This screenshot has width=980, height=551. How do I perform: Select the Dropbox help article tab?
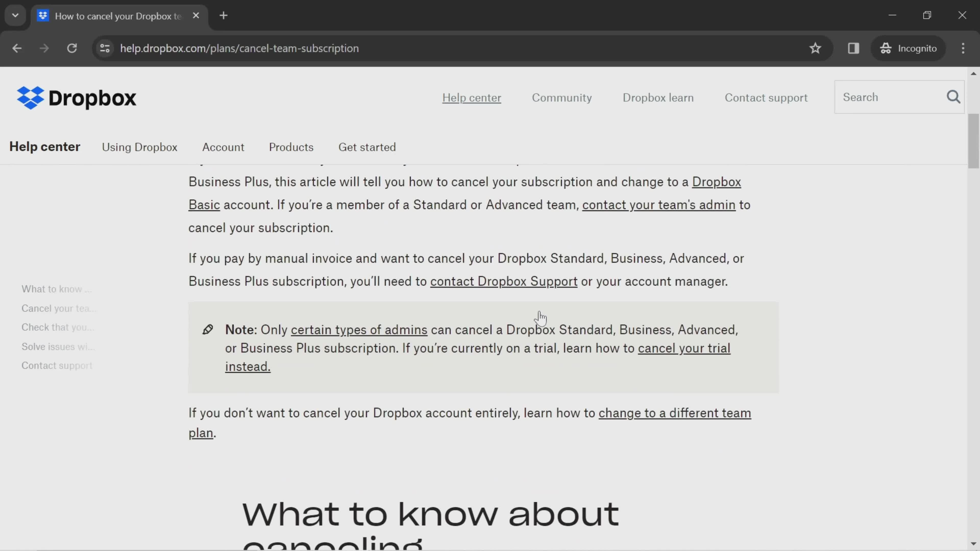pos(119,16)
